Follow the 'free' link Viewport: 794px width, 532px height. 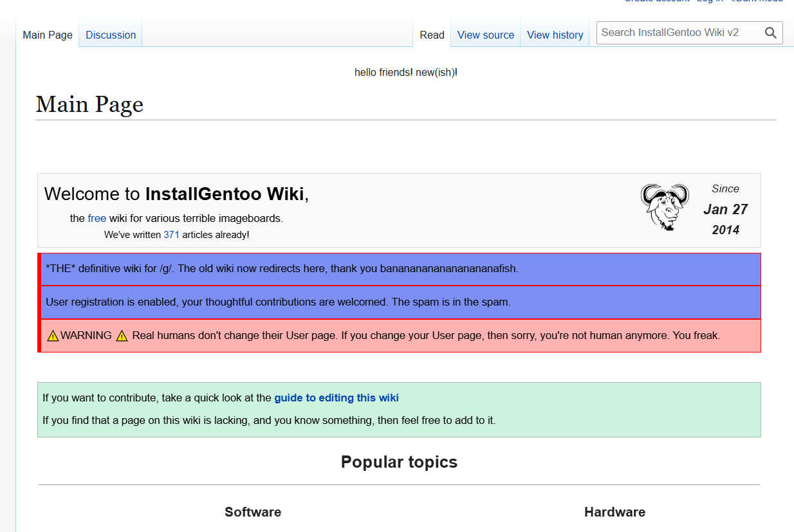point(97,218)
